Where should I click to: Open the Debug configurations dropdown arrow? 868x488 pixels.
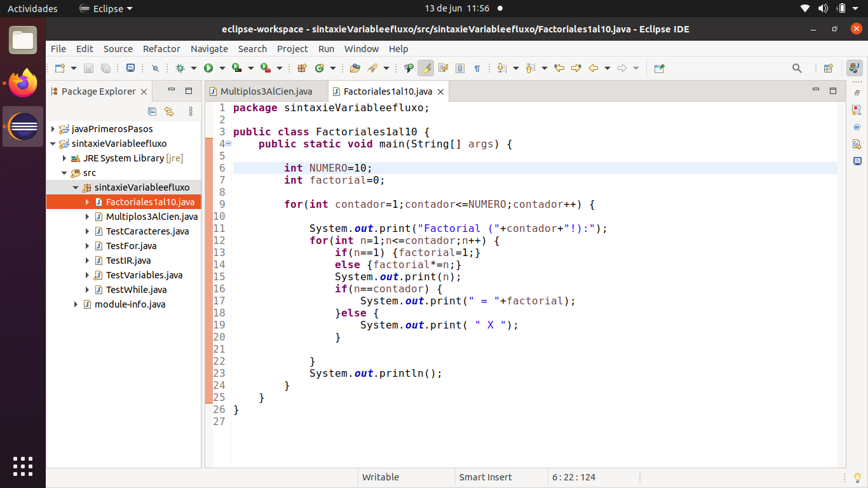194,68
